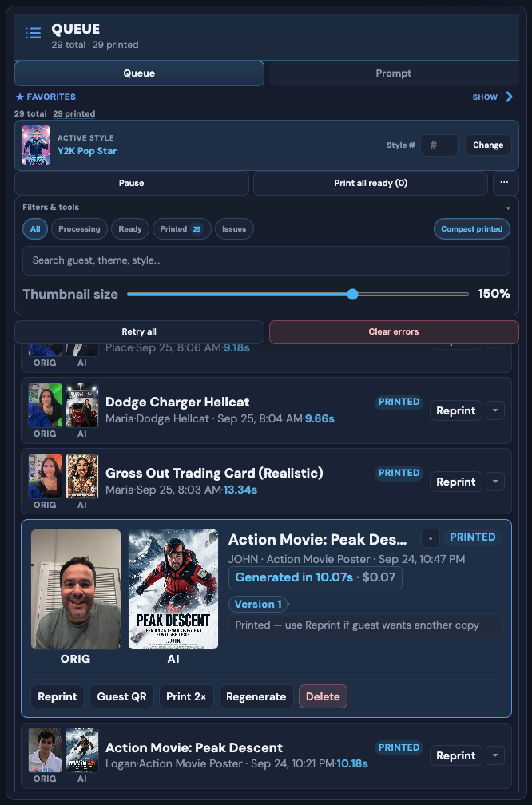Open Logan's Peak Descent AI thumbnail

(82, 750)
